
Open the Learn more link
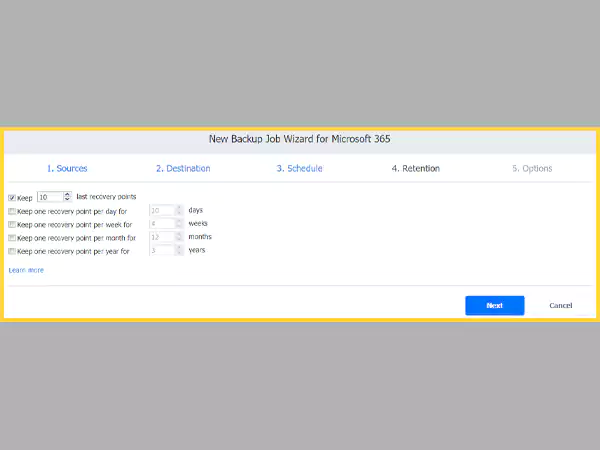26,270
